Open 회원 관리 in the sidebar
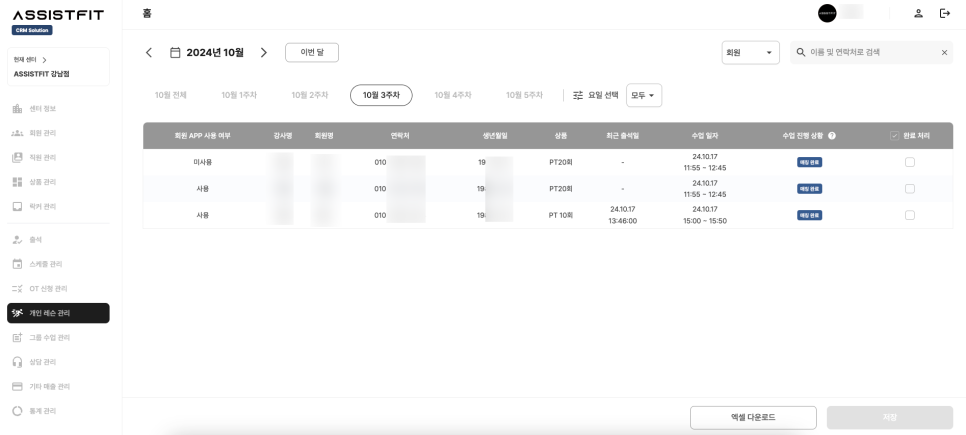 point(41,133)
